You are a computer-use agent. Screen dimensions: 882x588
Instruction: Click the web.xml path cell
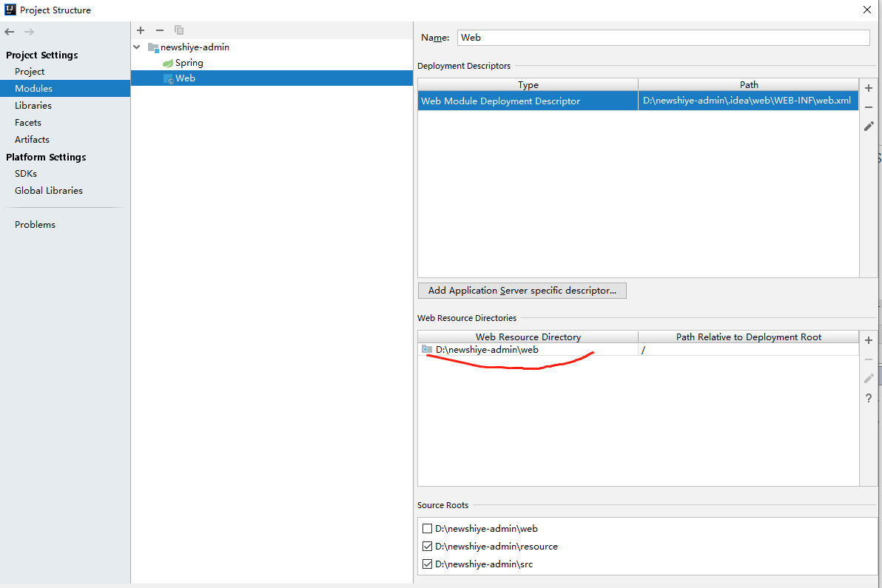point(748,101)
